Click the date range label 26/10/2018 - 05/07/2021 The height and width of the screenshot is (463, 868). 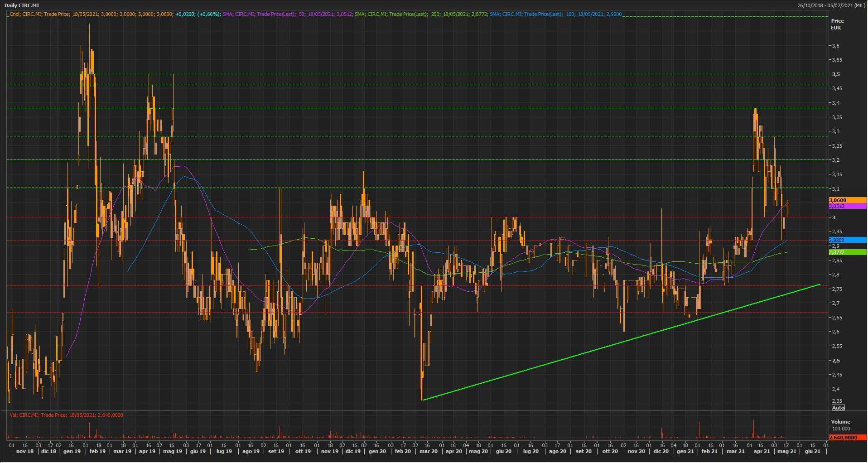coord(832,5)
